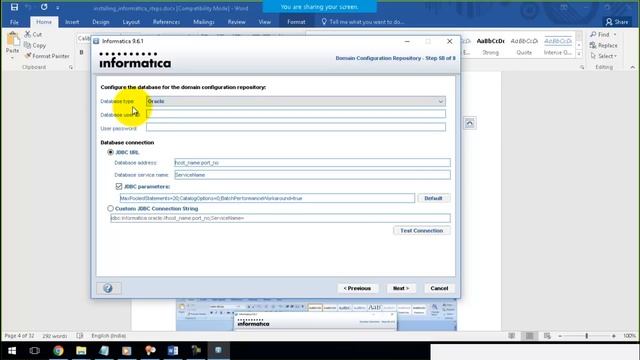This screenshot has height=360, width=640.
Task: Click the Tell me what you want to do box
Action: pos(362,22)
